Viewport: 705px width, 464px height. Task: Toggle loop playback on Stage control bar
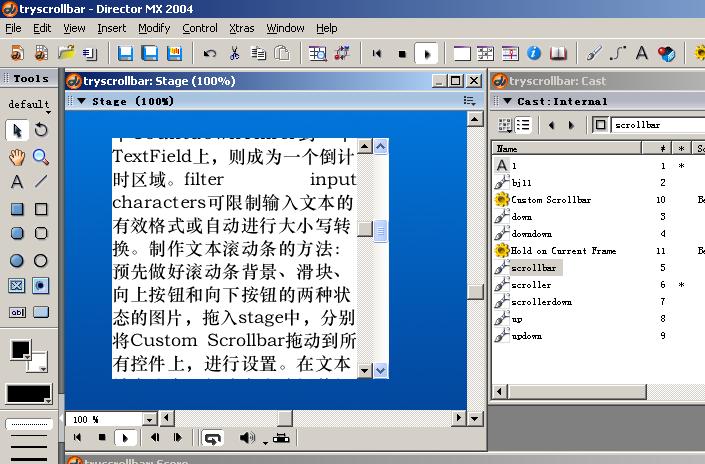(213, 438)
